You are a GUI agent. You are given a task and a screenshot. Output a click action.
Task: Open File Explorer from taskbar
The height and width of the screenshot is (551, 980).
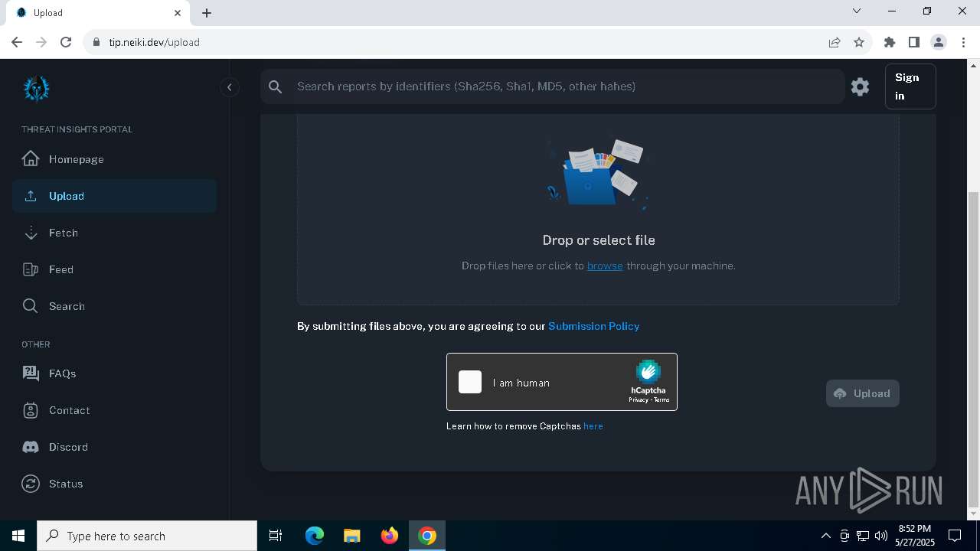point(351,536)
